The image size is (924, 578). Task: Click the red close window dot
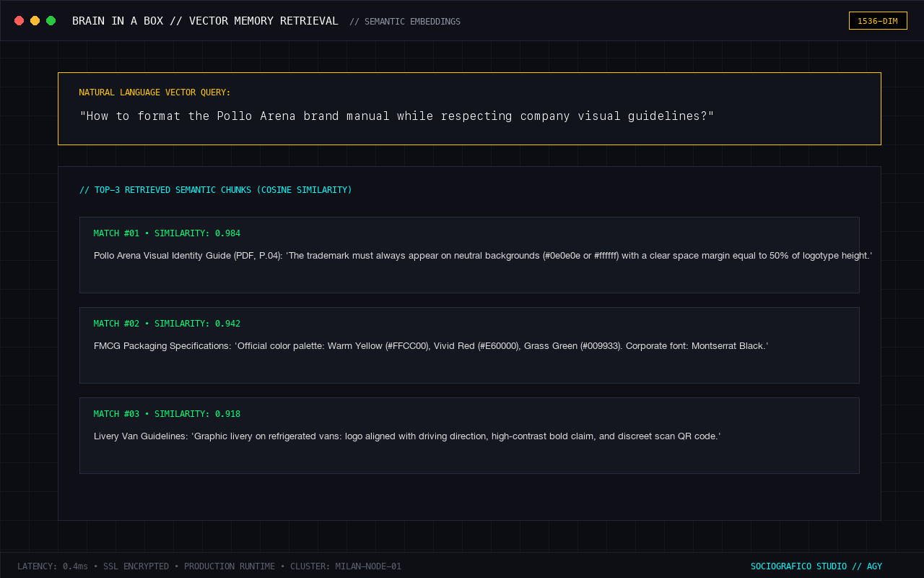click(19, 21)
